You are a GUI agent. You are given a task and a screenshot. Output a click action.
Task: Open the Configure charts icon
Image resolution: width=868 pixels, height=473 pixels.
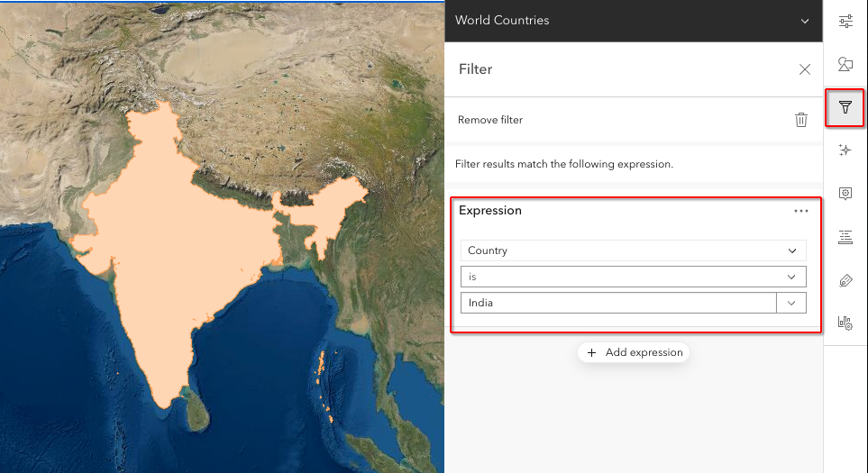click(845, 323)
